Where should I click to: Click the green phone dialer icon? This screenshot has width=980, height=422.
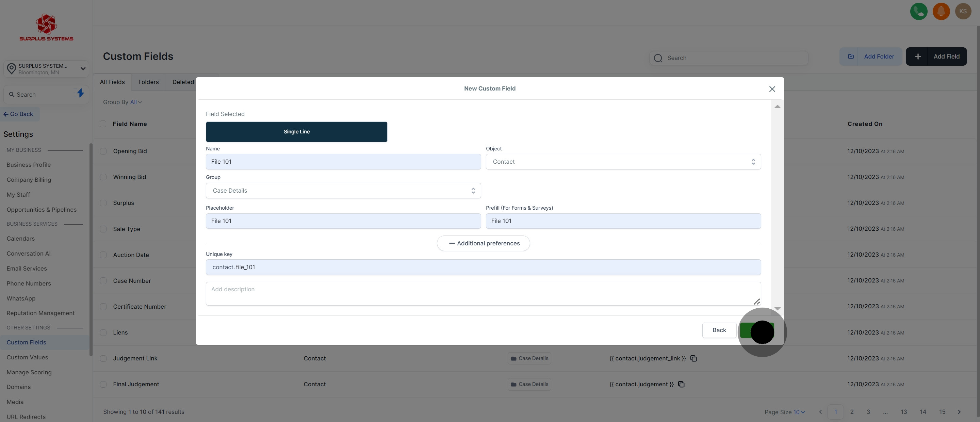coord(918,12)
